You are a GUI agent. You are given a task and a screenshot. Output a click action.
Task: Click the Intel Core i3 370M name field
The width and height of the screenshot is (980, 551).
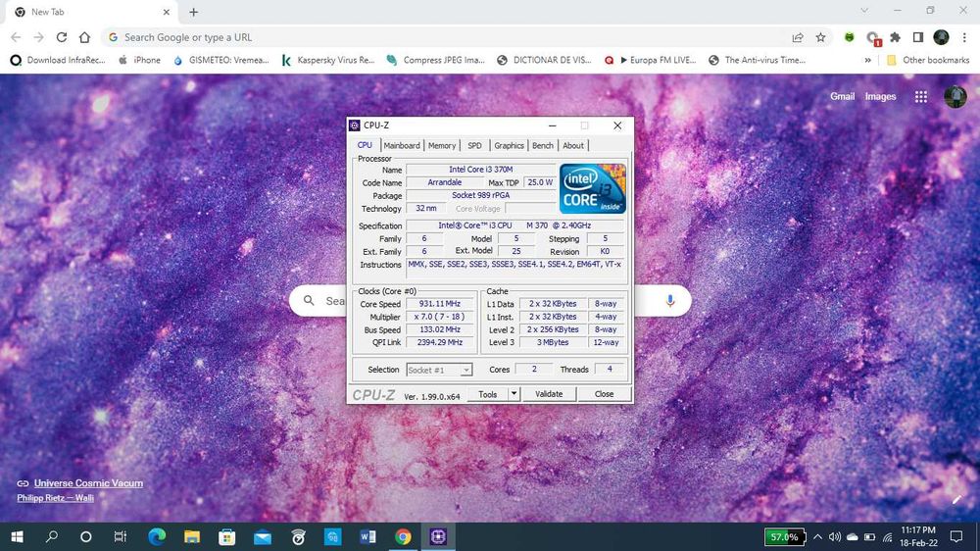[480, 170]
